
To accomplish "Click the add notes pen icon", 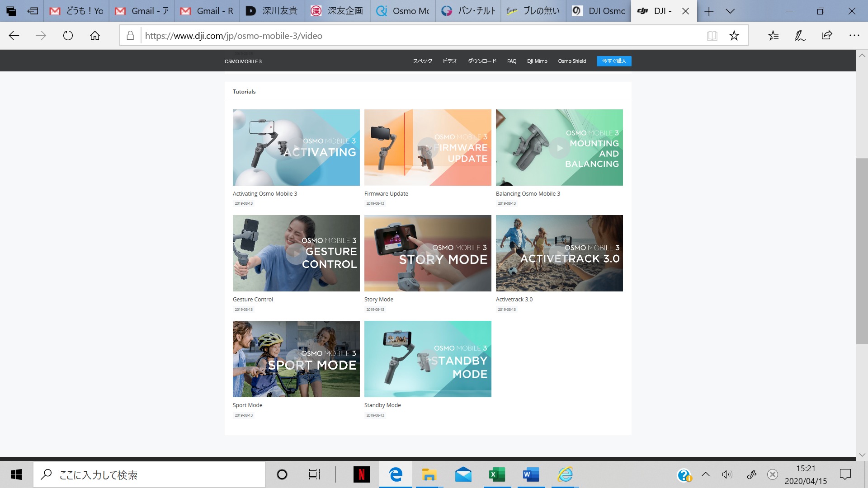I will 800,36.
